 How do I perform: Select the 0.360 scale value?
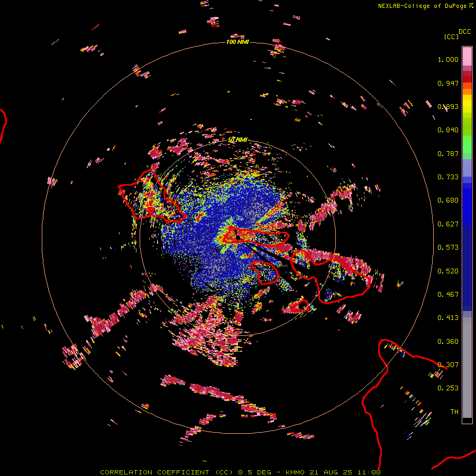[x=448, y=342]
